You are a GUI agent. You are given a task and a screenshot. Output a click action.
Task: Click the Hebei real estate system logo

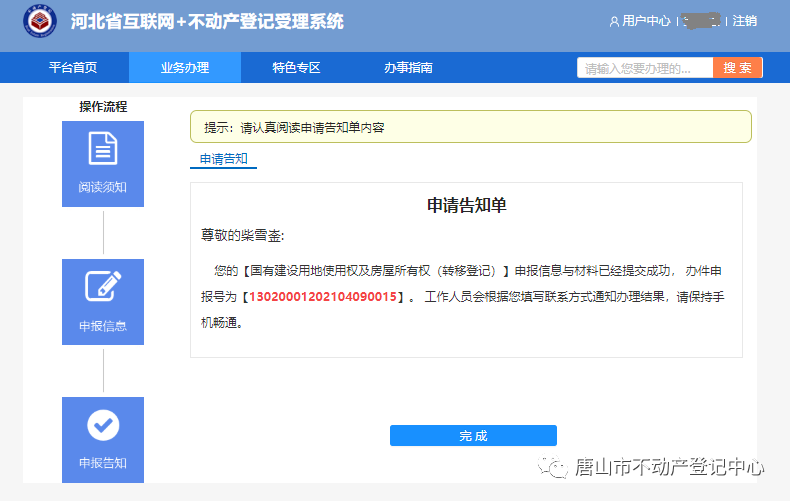tap(40, 22)
